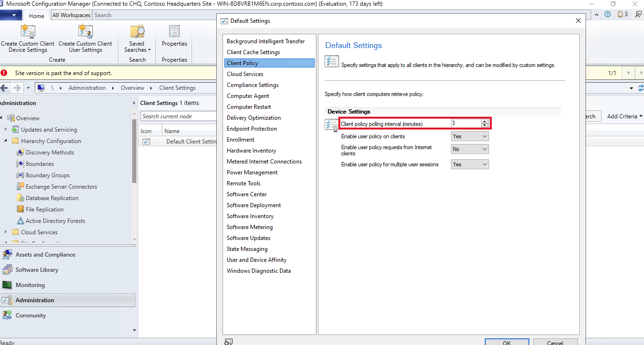Open the Saved Searches dropdown
644x345 pixels.
point(137,38)
